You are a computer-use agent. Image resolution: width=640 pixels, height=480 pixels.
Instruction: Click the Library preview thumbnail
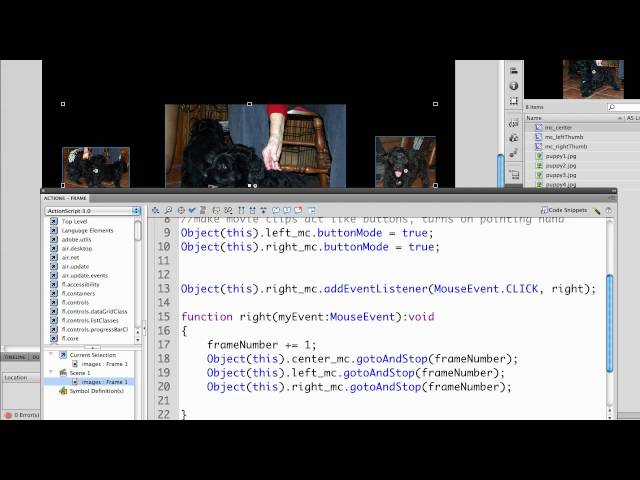click(x=593, y=79)
